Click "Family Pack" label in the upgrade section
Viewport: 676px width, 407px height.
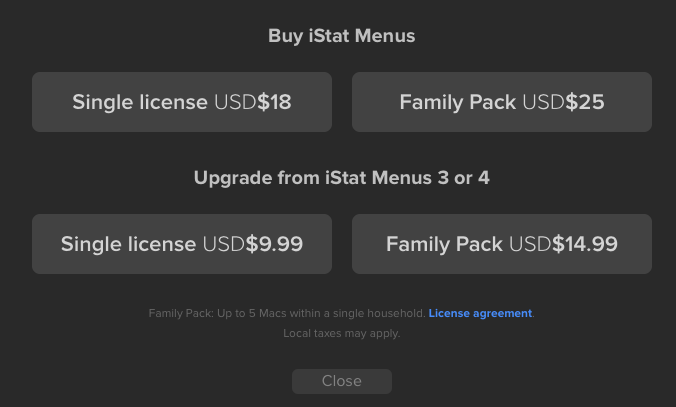(444, 244)
